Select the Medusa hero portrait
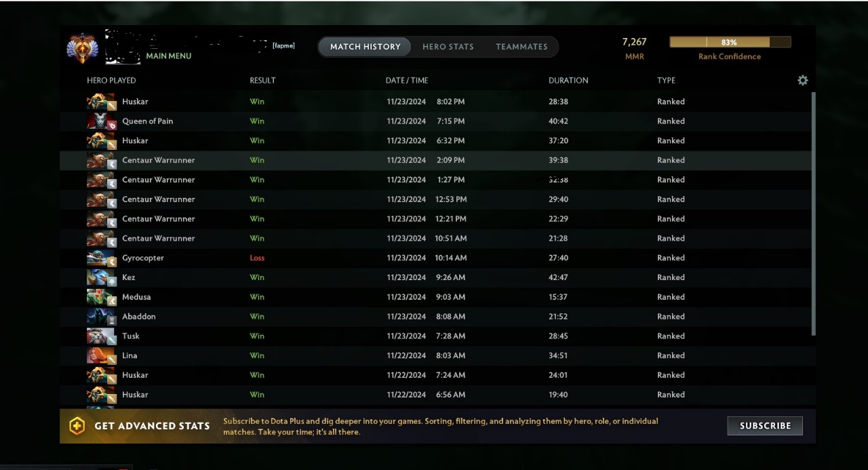 click(x=101, y=297)
